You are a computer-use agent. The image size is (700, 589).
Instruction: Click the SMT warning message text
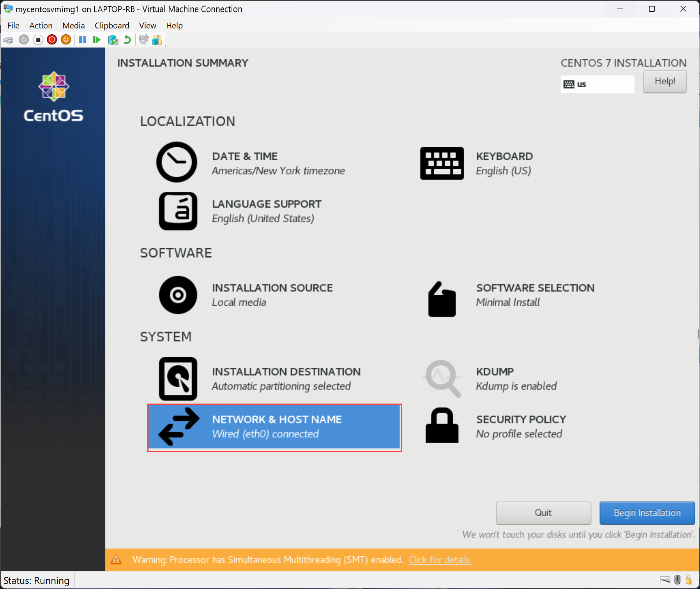click(267, 560)
